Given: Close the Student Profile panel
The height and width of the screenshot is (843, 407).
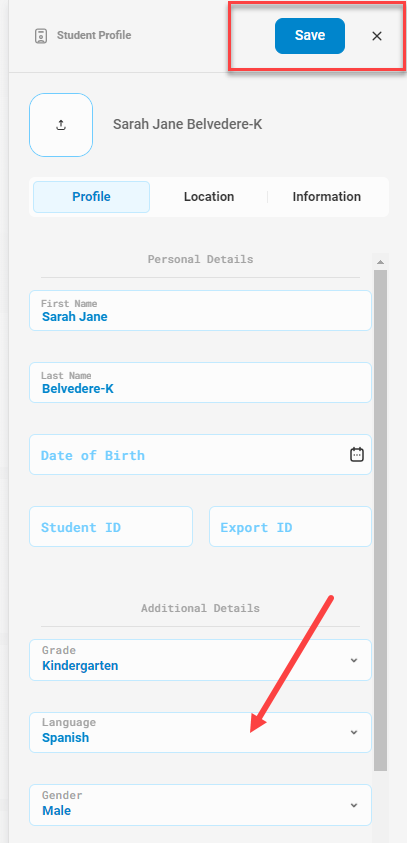Looking at the screenshot, I should pyautogui.click(x=377, y=36).
